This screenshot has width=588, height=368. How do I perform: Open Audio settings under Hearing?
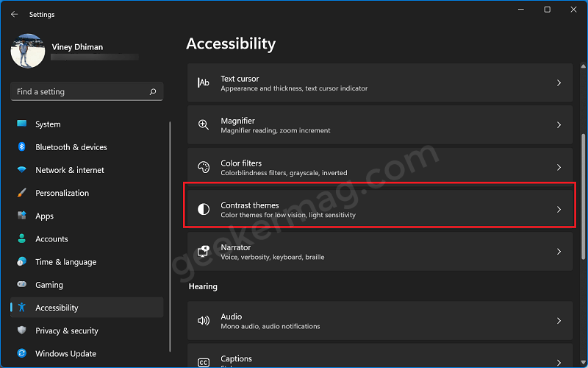tap(380, 321)
